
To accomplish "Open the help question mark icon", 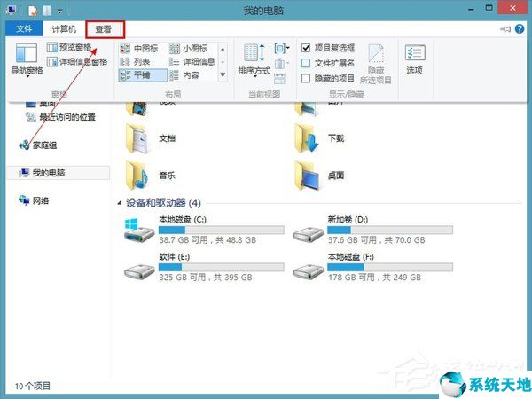I will click(520, 29).
